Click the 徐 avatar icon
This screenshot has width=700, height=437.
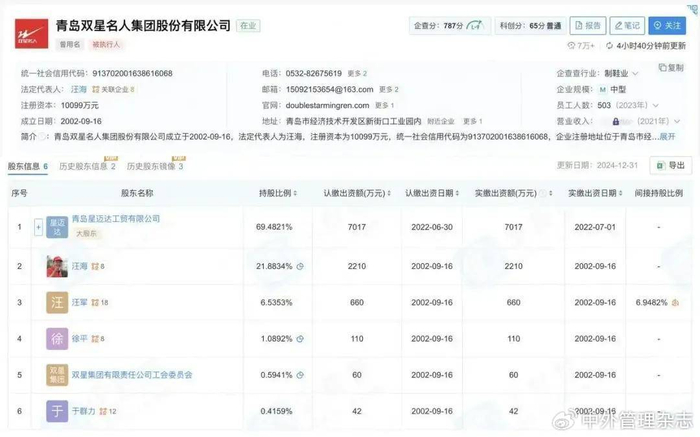click(x=57, y=339)
